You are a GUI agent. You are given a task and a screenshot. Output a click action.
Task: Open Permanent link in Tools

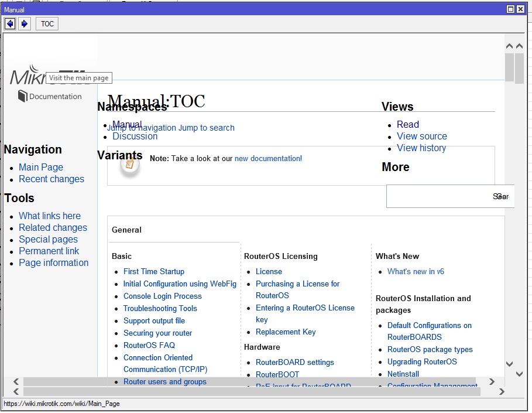[49, 251]
